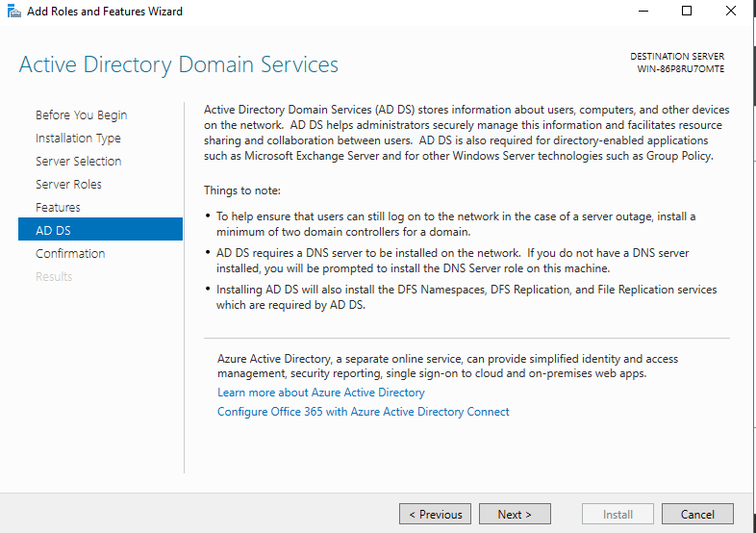
Task: Jump to the Server Selection page
Action: (78, 162)
